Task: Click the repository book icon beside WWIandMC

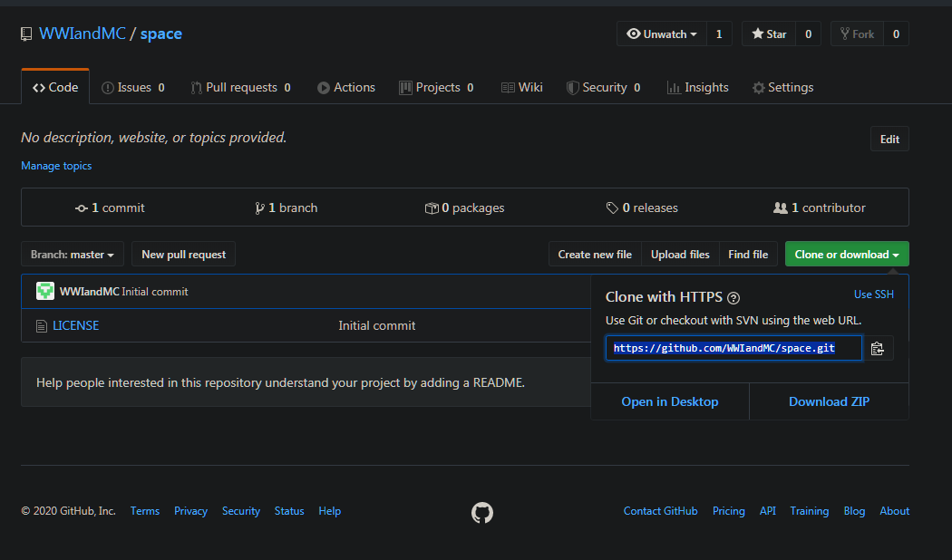Action: 26,34
